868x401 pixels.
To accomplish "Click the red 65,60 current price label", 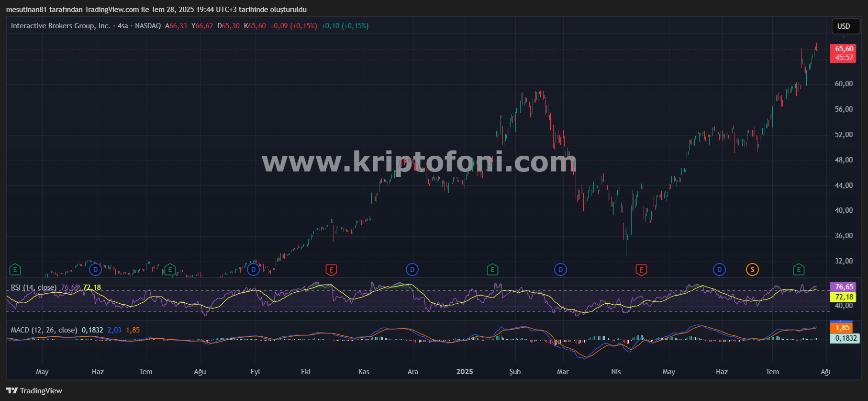I will pos(844,49).
